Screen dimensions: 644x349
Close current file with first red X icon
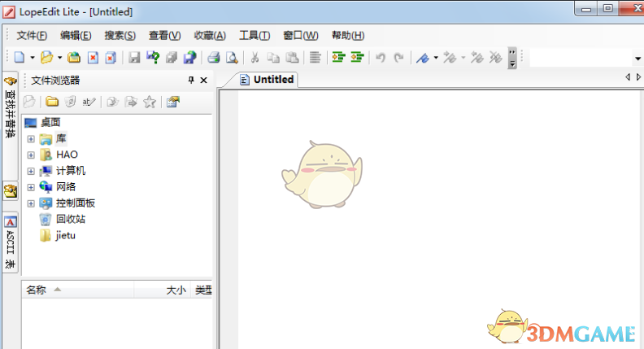click(94, 58)
